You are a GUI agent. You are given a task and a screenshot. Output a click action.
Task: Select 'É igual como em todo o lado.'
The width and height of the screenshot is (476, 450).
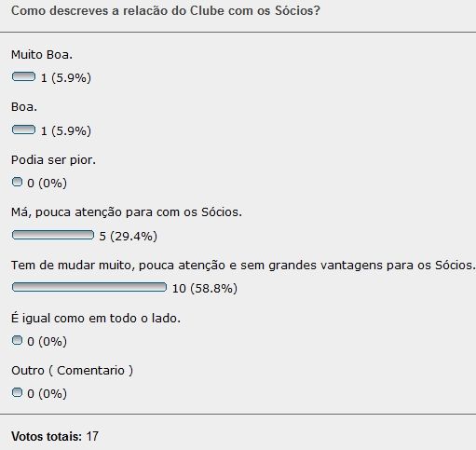coord(96,319)
